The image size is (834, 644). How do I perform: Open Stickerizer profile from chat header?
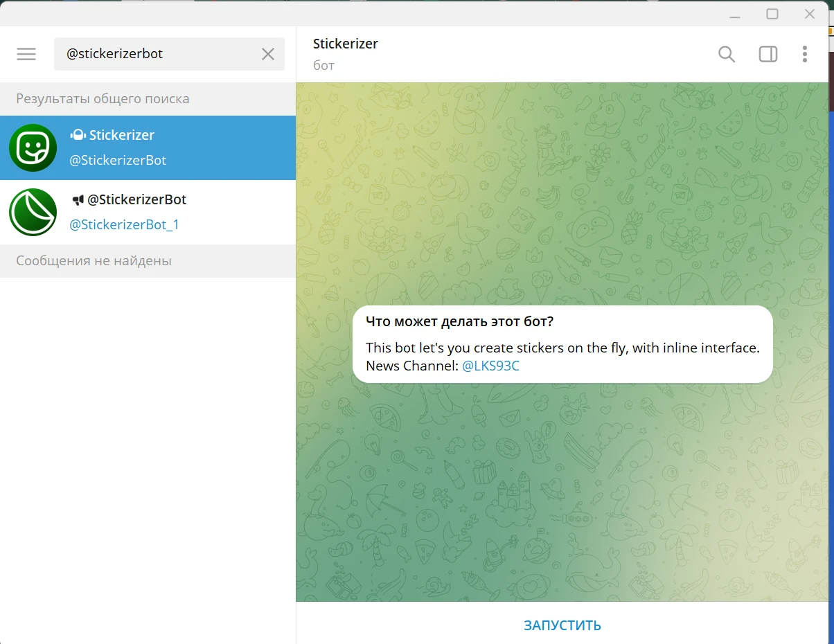point(346,44)
